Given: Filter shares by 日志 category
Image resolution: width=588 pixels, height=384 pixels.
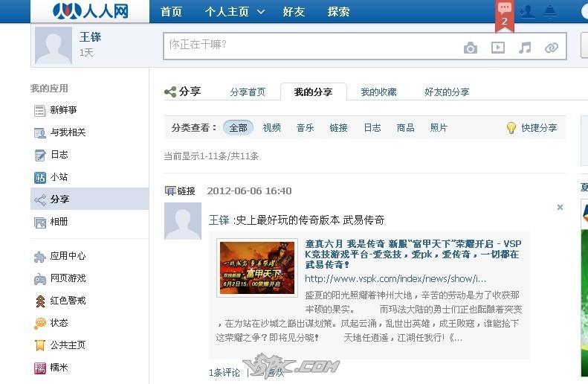Looking at the screenshot, I should pos(372,127).
